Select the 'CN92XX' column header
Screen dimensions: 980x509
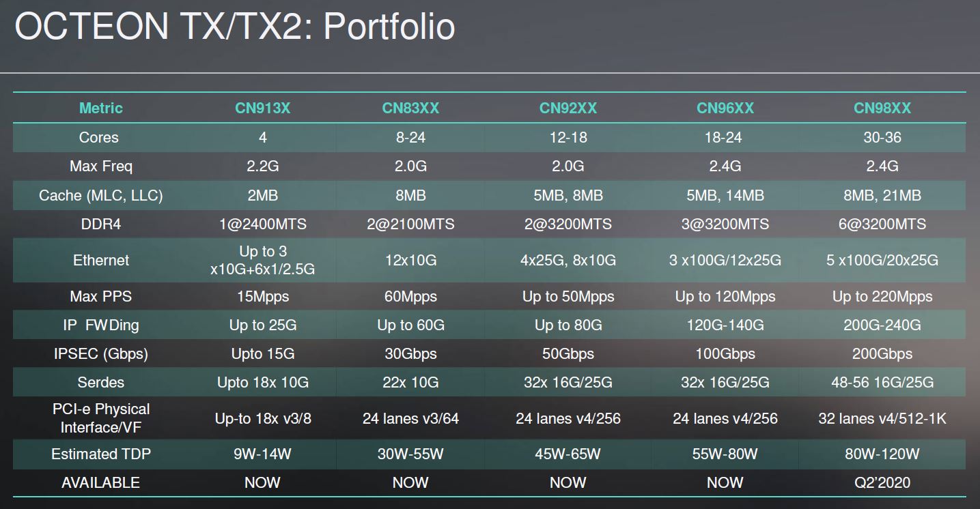click(568, 108)
